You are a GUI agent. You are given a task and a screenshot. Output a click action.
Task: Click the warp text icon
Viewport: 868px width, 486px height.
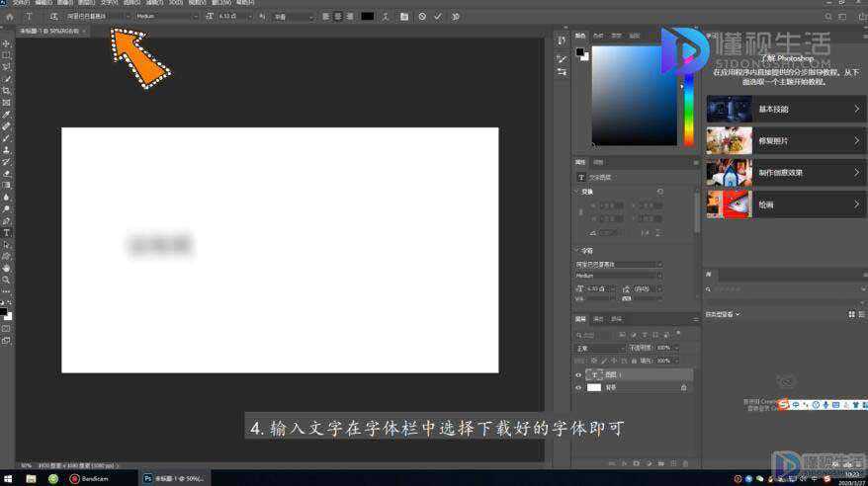(x=386, y=17)
